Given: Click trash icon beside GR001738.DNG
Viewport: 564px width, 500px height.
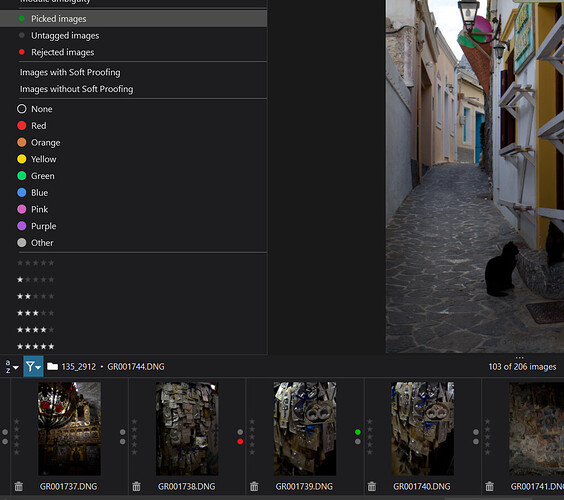Looking at the screenshot, I should pyautogui.click(x=136, y=486).
